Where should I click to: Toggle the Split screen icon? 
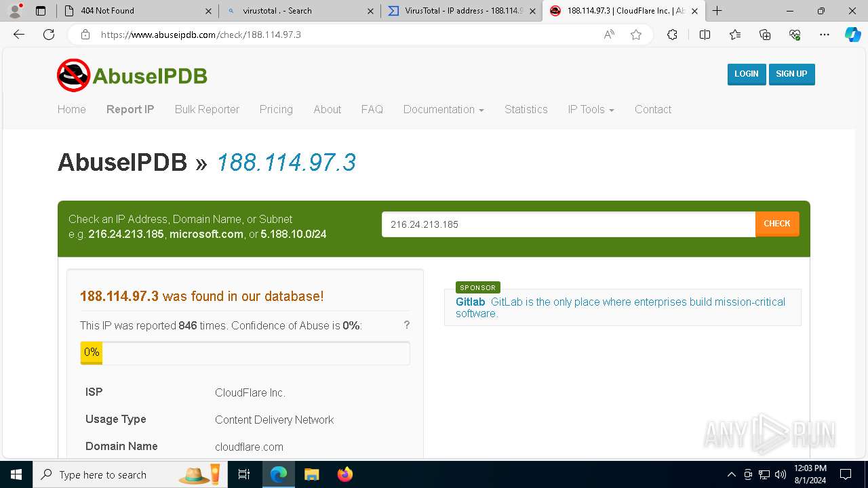coord(705,35)
